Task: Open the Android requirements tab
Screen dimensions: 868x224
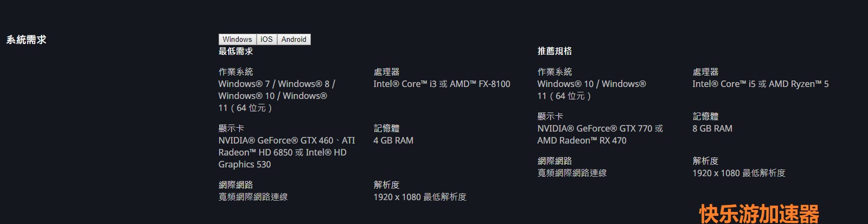Action: point(294,39)
